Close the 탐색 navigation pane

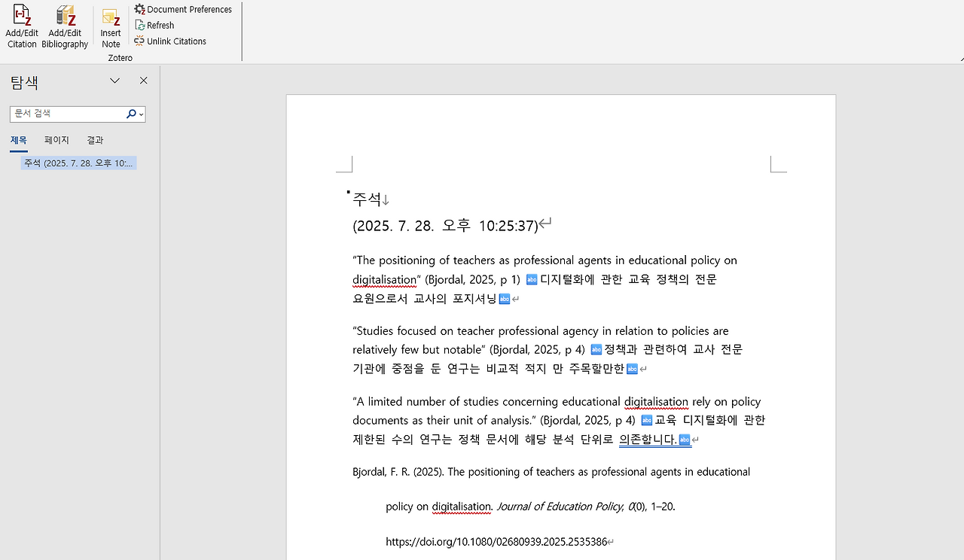click(143, 81)
